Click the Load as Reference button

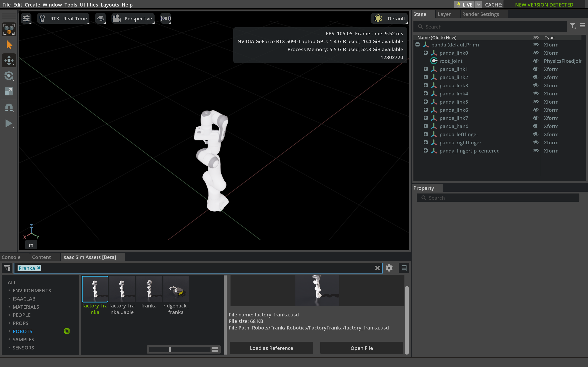(271, 348)
